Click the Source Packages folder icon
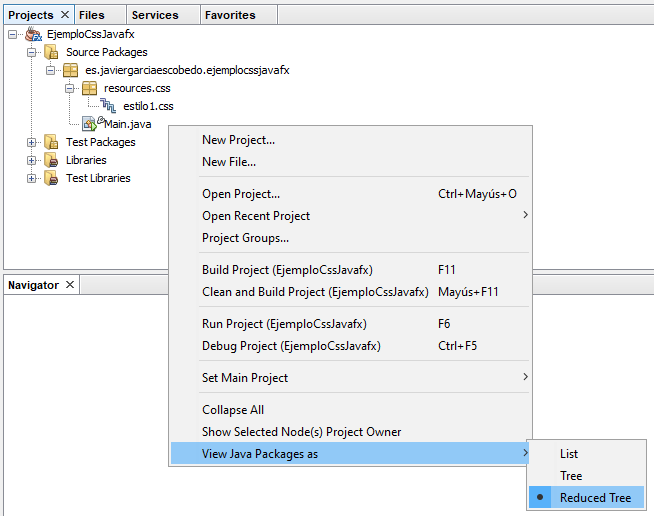 pyautogui.click(x=51, y=52)
